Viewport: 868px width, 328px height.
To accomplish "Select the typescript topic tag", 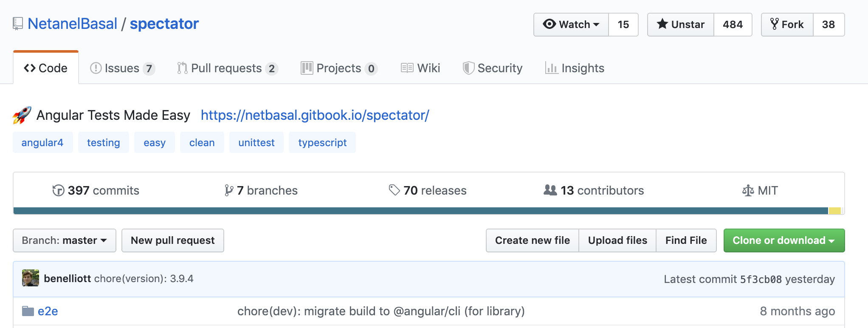I will click(x=322, y=142).
